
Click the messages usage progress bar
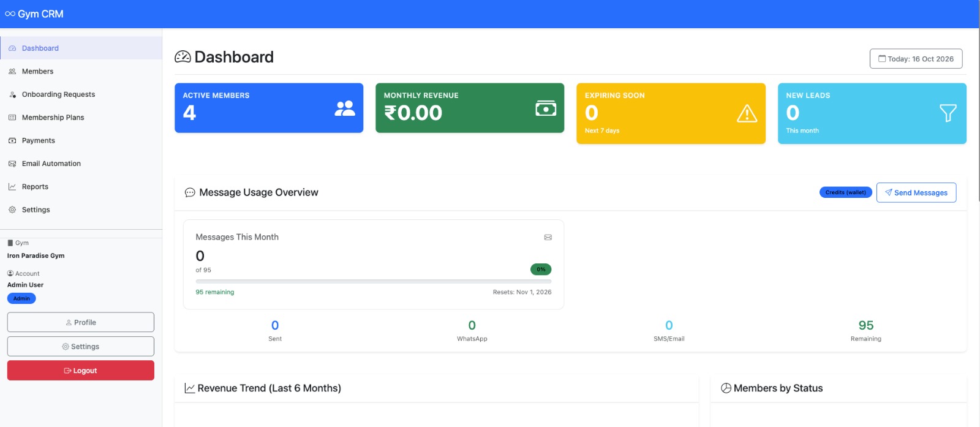(374, 282)
